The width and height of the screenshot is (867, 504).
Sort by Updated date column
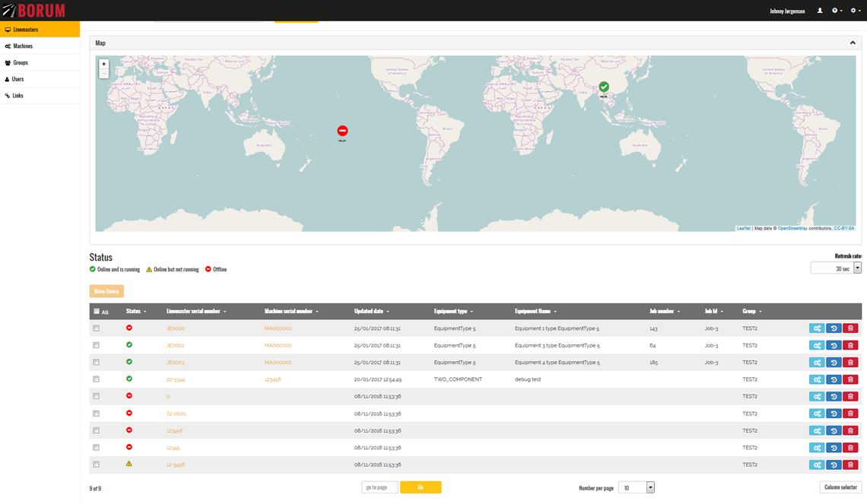(x=371, y=312)
